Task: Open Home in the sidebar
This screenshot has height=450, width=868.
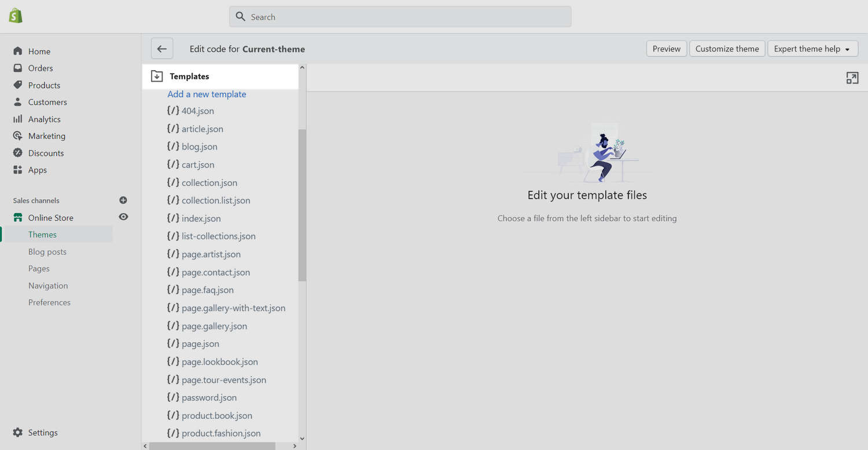Action: tap(39, 51)
